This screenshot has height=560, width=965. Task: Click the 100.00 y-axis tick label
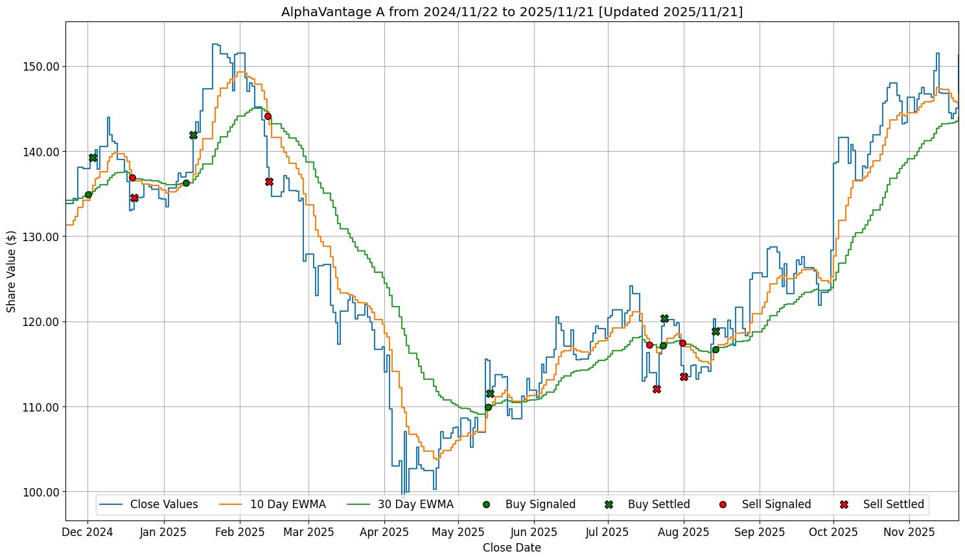41,492
